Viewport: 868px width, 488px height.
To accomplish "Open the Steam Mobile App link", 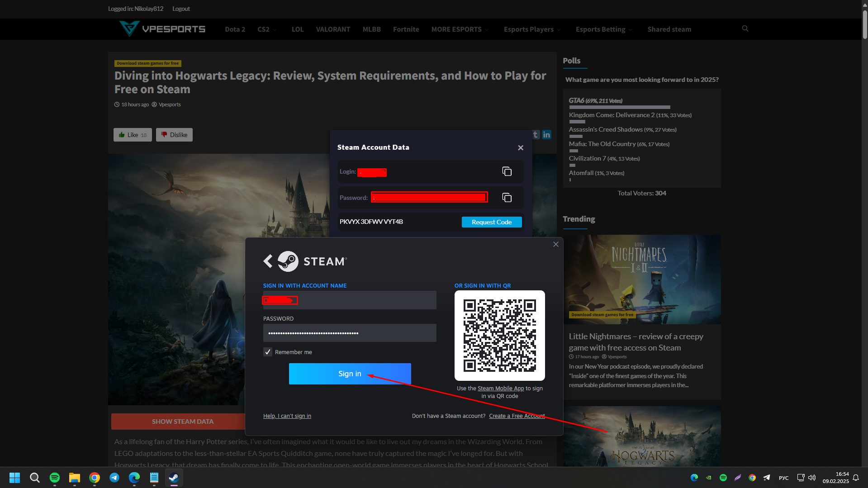I will click(x=501, y=389).
